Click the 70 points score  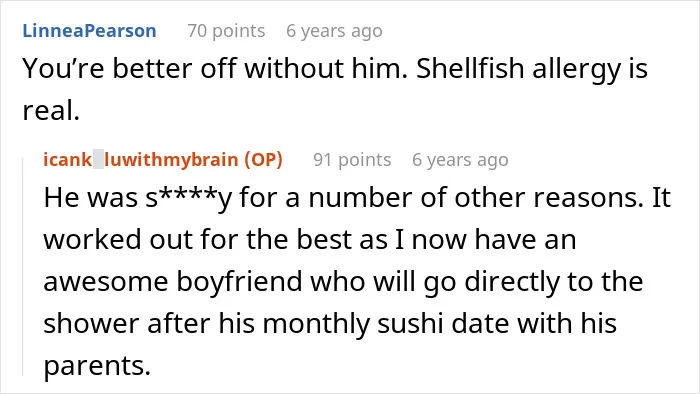coord(226,31)
